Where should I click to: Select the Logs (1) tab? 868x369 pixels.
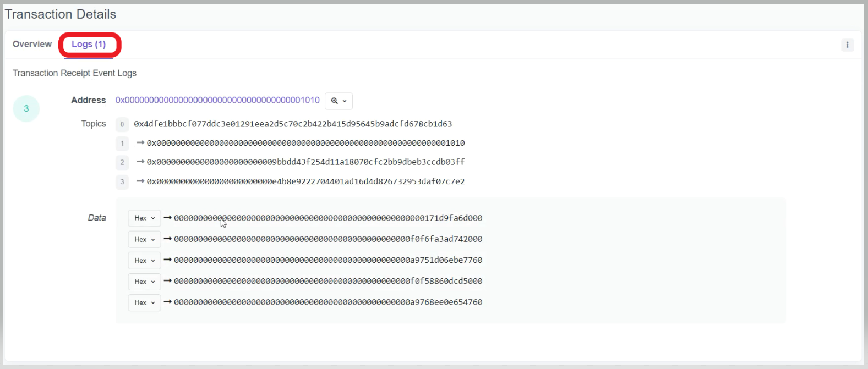click(x=89, y=44)
